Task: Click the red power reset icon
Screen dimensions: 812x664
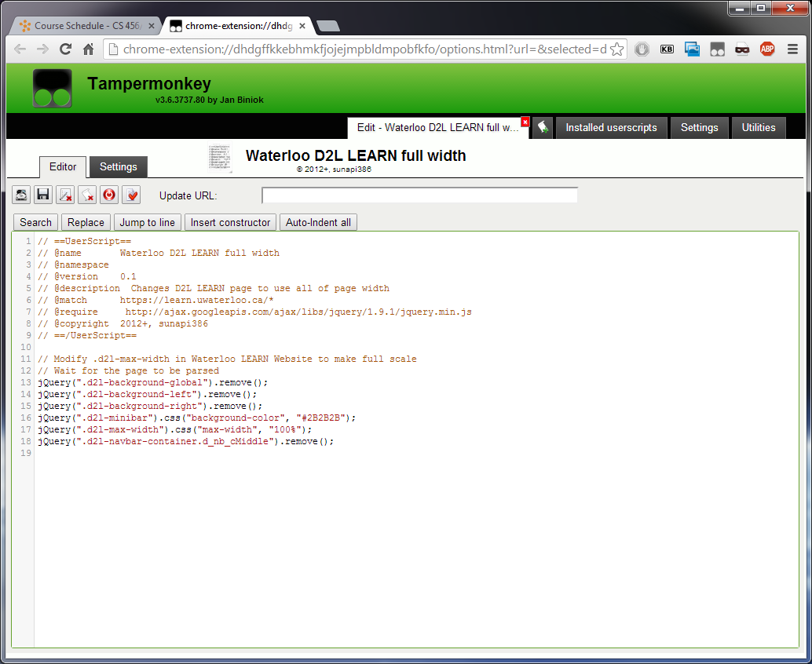Action: pos(109,195)
